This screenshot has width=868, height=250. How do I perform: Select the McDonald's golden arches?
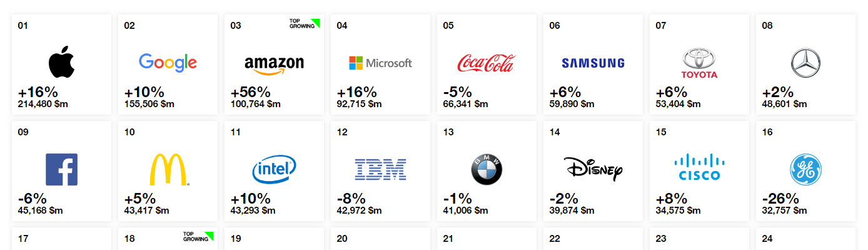click(169, 170)
